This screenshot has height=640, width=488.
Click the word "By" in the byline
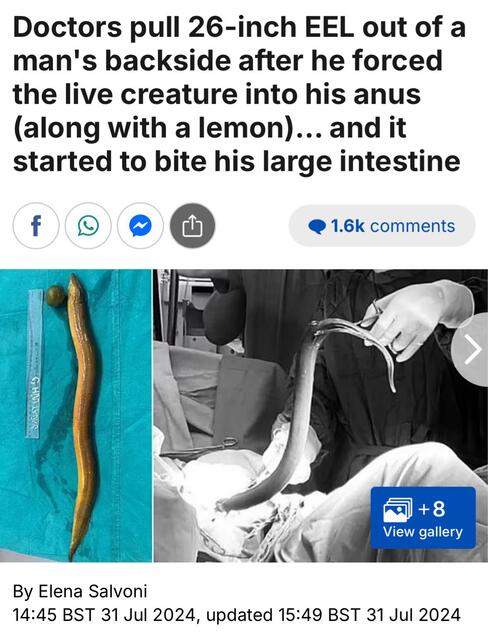pyautogui.click(x=23, y=591)
